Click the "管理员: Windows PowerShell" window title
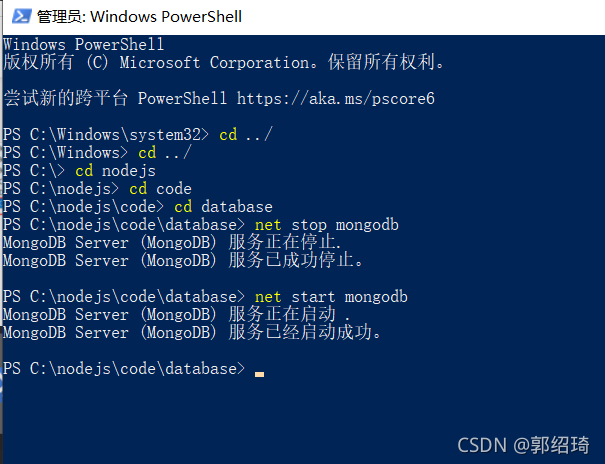This screenshot has width=605, height=464. (139, 17)
